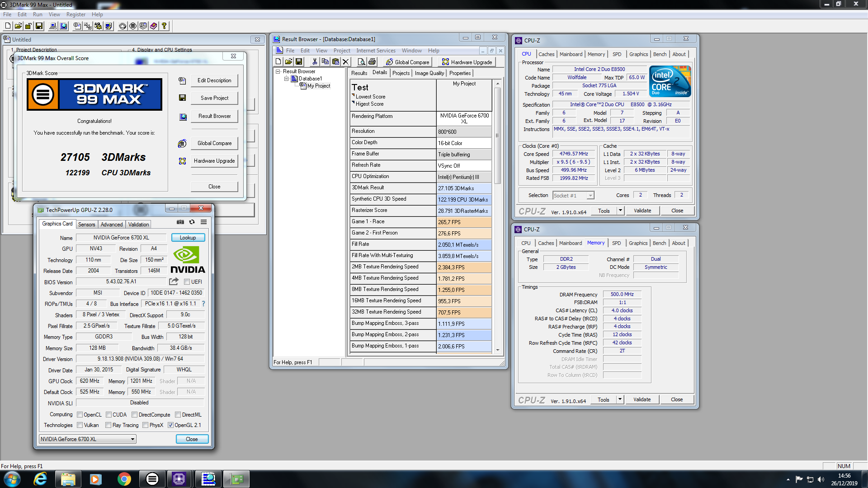Click the GPU-Z refresh icon
This screenshot has width=868, height=488.
(192, 222)
